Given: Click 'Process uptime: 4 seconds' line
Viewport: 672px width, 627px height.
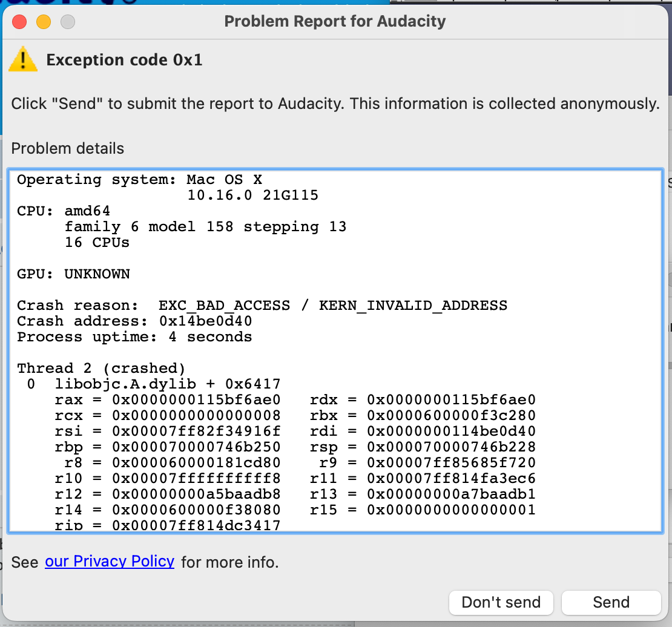Looking at the screenshot, I should (x=134, y=337).
